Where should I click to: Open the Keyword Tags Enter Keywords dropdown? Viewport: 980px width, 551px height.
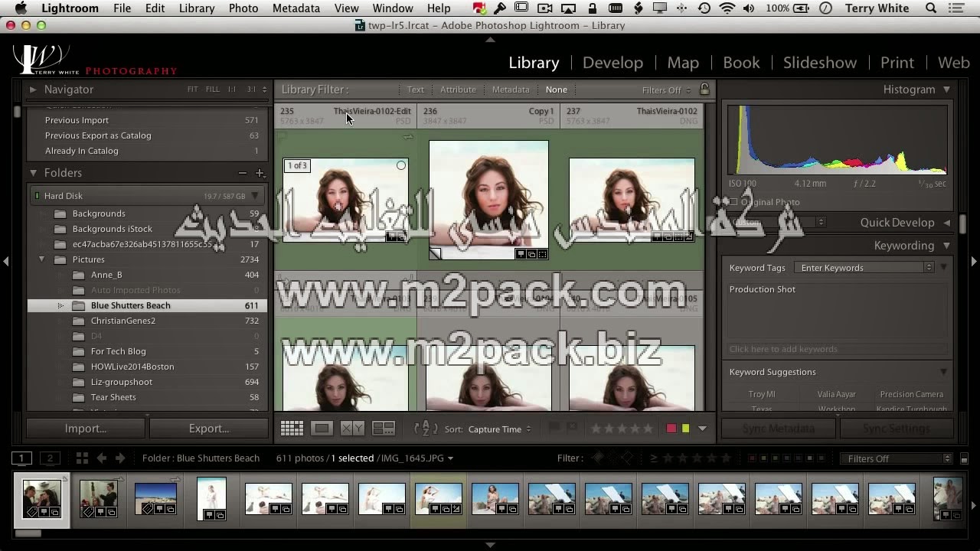pyautogui.click(x=864, y=268)
